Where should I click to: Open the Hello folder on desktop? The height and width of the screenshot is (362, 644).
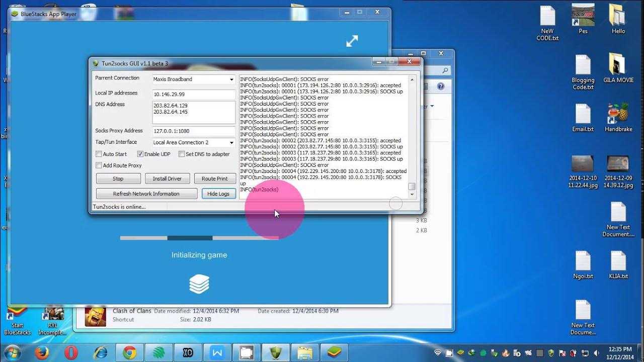[x=618, y=19]
